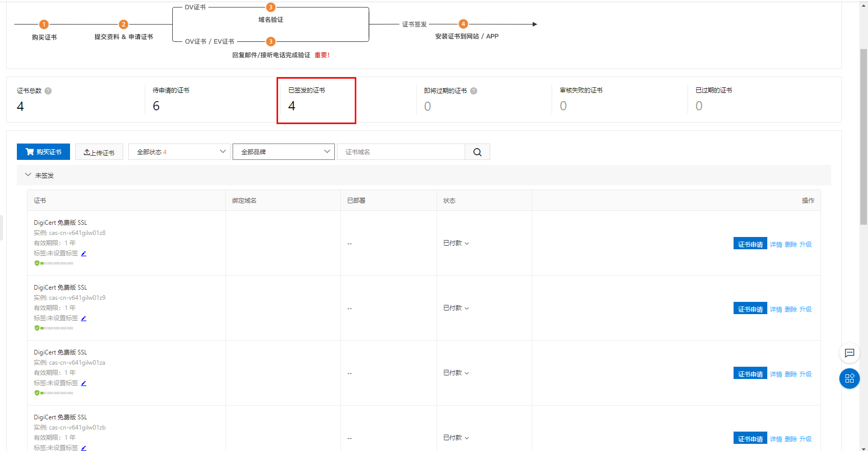Open 详情 for instance cas-cn-v641gilw01zb

[776, 439]
